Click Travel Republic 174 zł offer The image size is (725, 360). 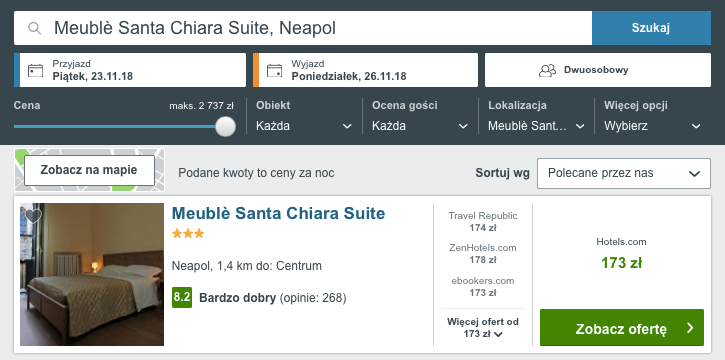pyautogui.click(x=483, y=222)
